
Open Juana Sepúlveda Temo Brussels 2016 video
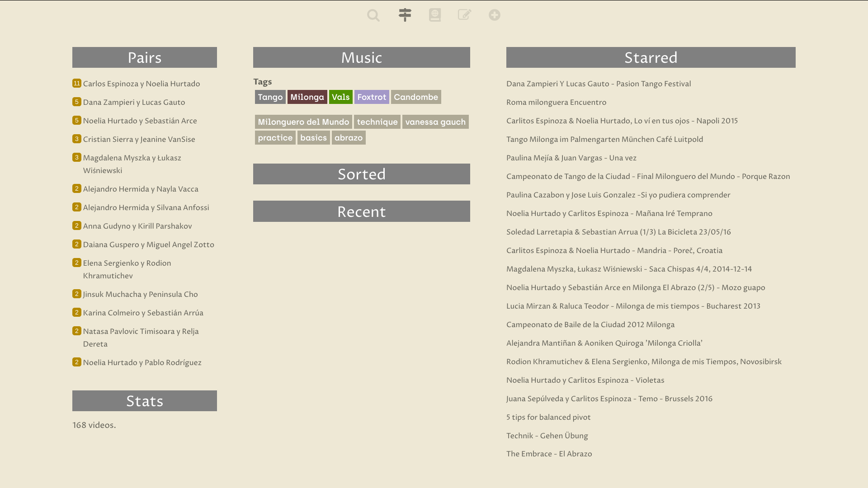609,399
